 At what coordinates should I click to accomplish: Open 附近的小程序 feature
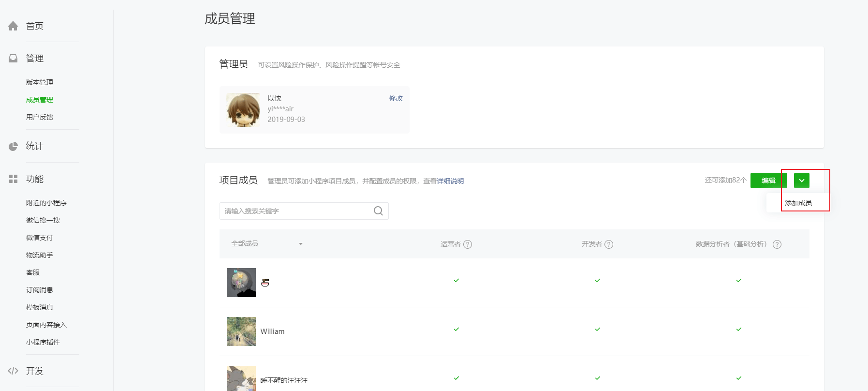tap(46, 203)
